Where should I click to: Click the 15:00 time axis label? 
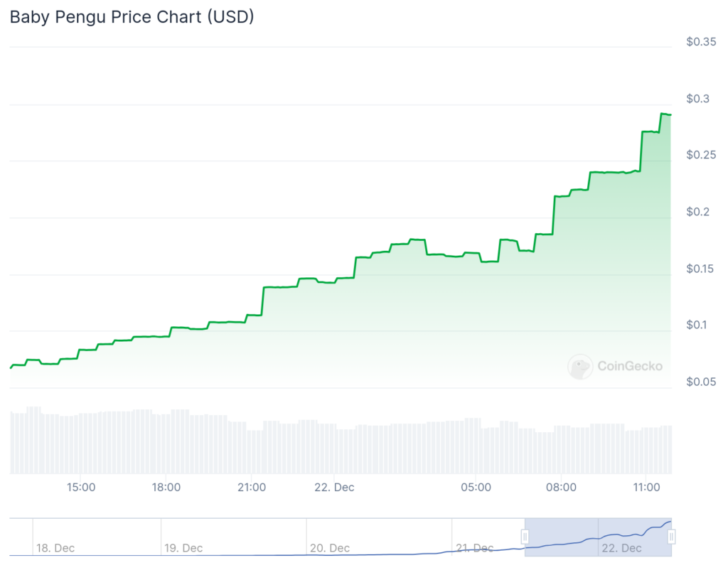[x=82, y=488]
